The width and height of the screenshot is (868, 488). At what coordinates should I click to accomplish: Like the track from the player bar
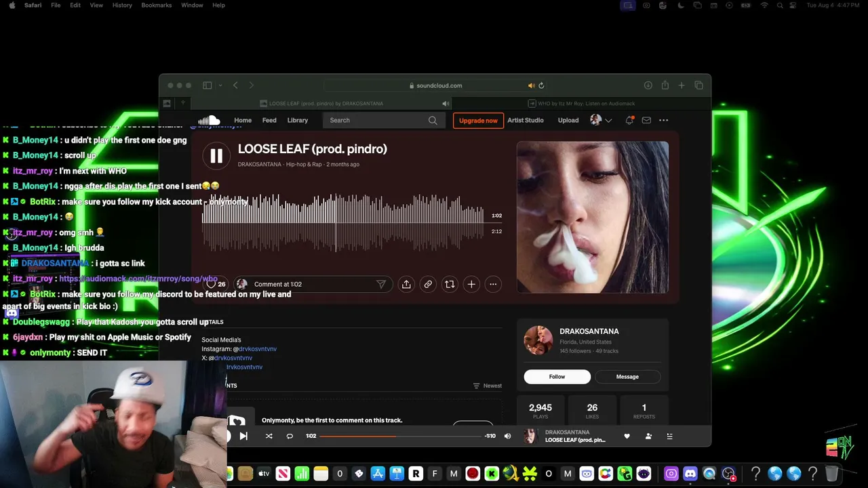[x=627, y=436]
